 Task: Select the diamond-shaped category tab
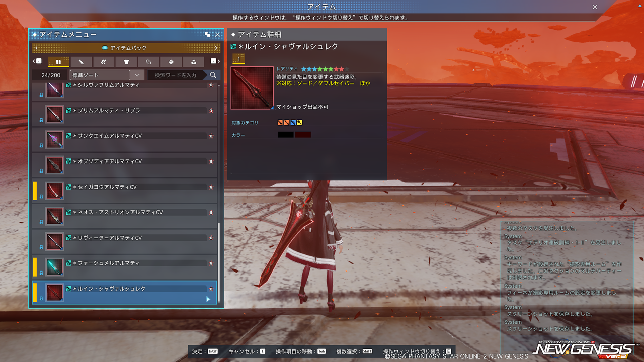click(171, 62)
